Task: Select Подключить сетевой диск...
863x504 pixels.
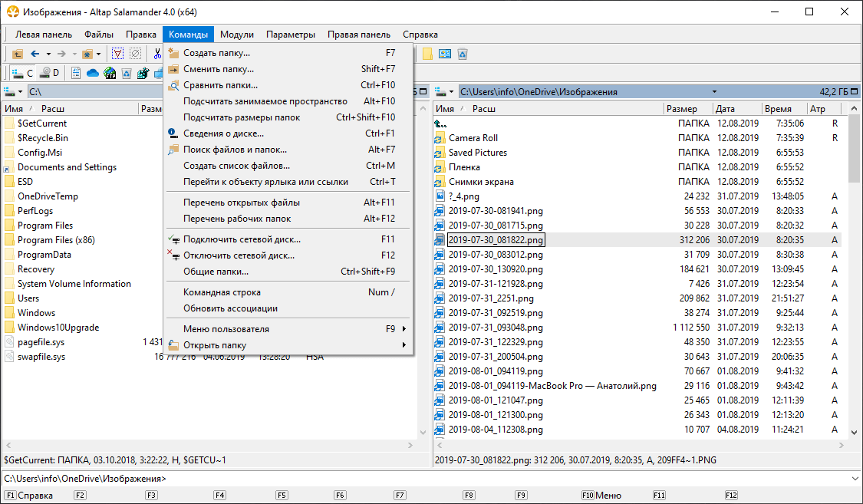Action: [x=289, y=239]
